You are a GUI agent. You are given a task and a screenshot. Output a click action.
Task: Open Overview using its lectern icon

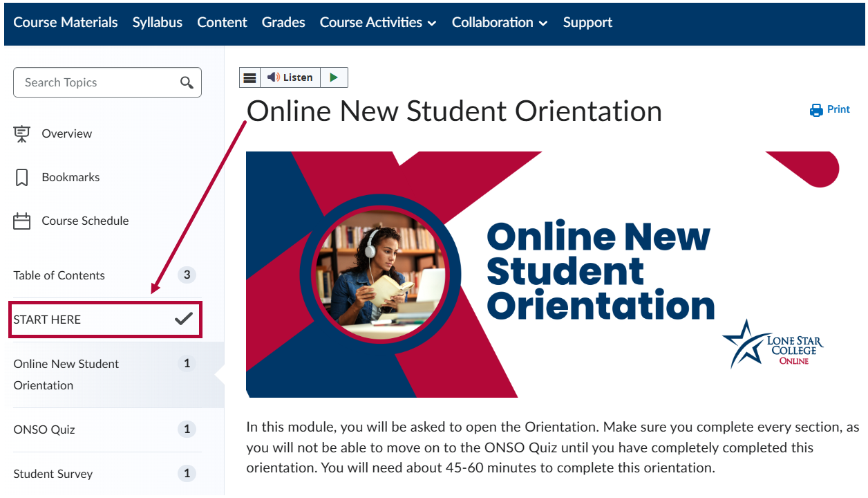21,133
